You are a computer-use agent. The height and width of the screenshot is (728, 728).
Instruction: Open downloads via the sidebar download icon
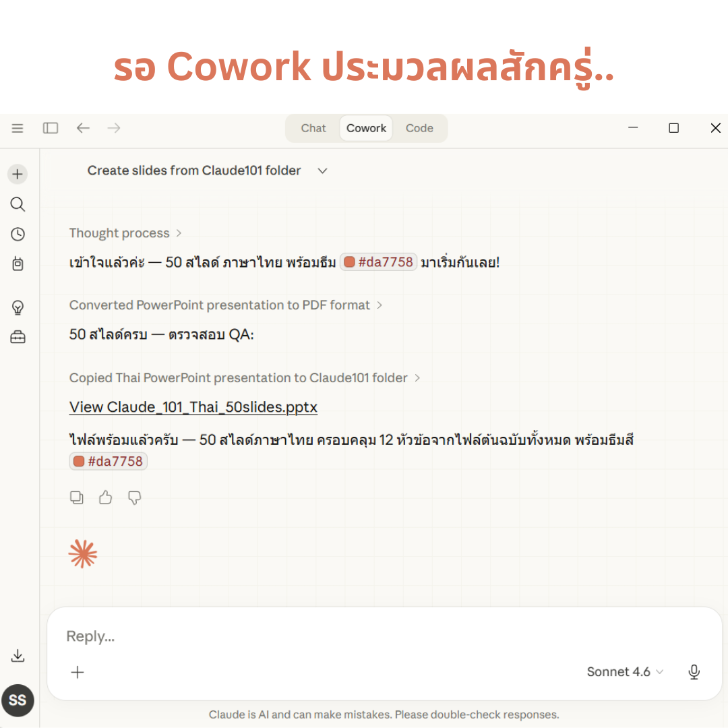pyautogui.click(x=18, y=655)
